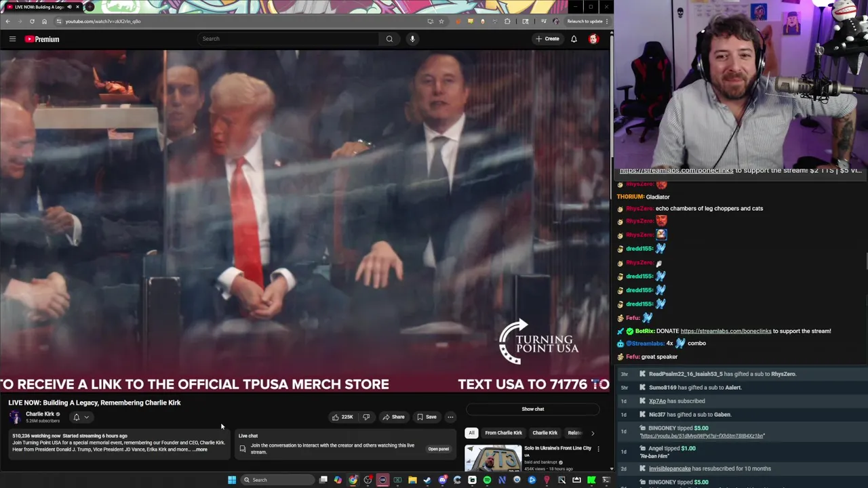Click the "great speaker" chat message by Fefu
868x488 pixels.
coord(660,357)
